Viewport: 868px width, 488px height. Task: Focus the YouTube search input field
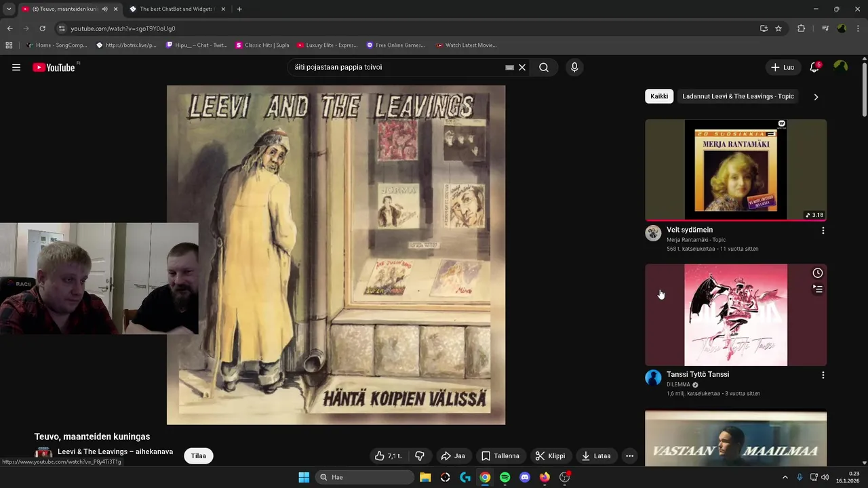397,67
